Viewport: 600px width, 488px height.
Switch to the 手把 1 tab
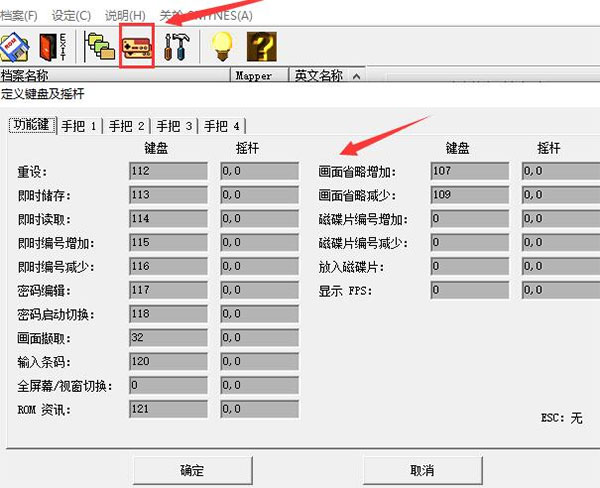point(79,126)
